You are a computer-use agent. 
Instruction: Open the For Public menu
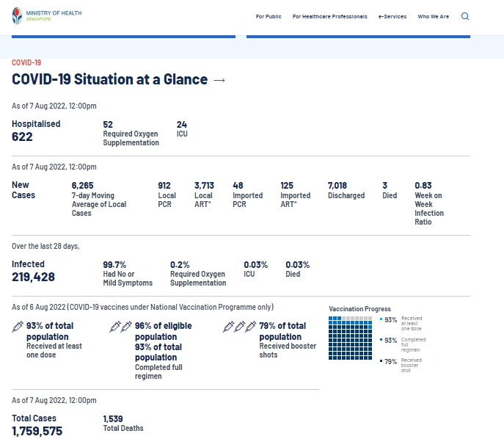pyautogui.click(x=269, y=16)
